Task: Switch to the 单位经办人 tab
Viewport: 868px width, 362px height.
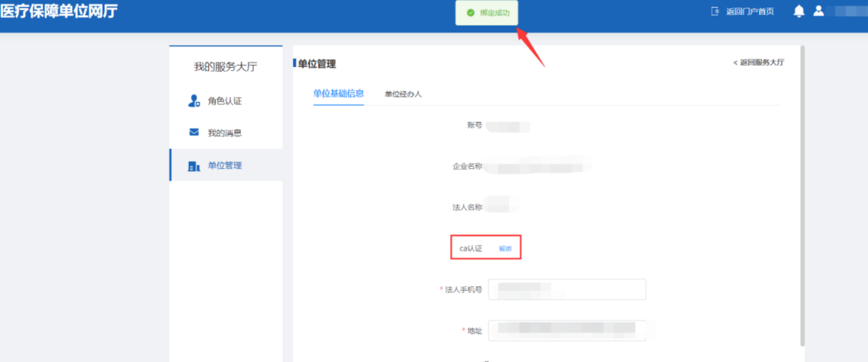Action: 403,94
